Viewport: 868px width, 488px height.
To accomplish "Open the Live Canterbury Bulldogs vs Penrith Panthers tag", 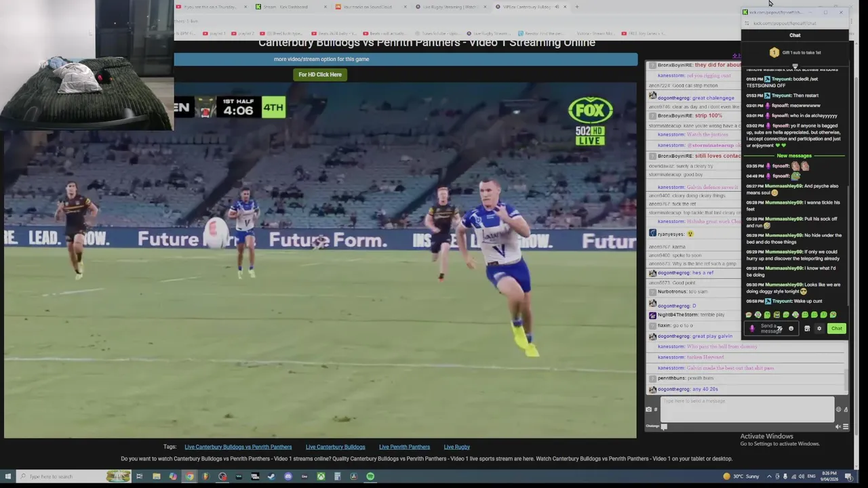I will (x=238, y=447).
